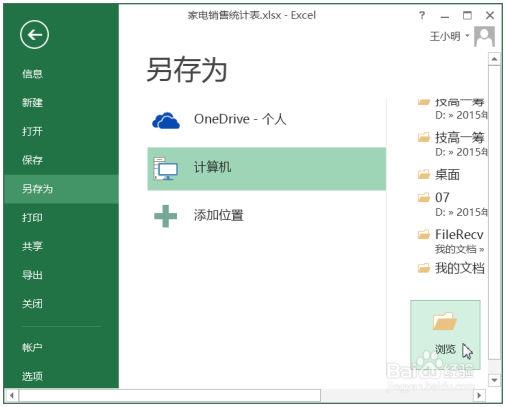
Task: Open recent folder 07
Action: pos(452,204)
